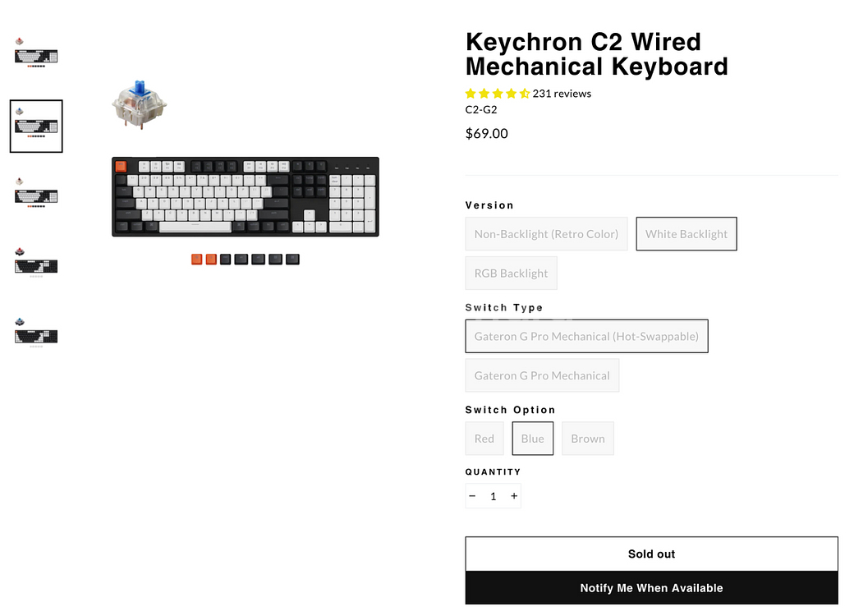This screenshot has width=854, height=616.
Task: Choose White Backlight version
Action: 686,234
